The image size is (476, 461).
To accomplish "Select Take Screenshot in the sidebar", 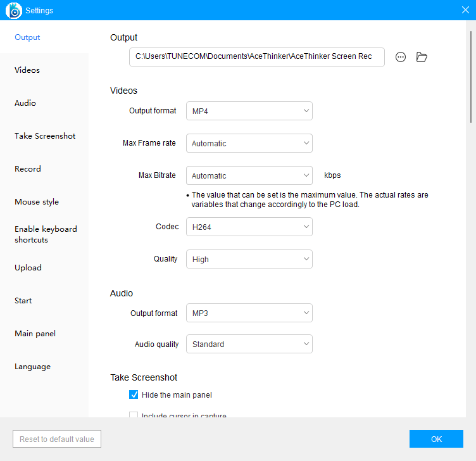I will [45, 136].
